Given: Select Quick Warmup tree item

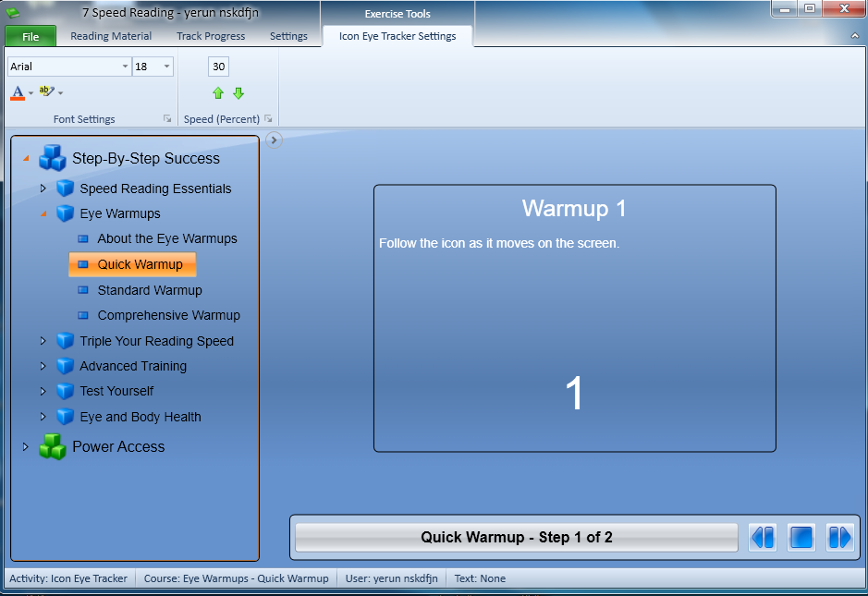Looking at the screenshot, I should click(132, 264).
